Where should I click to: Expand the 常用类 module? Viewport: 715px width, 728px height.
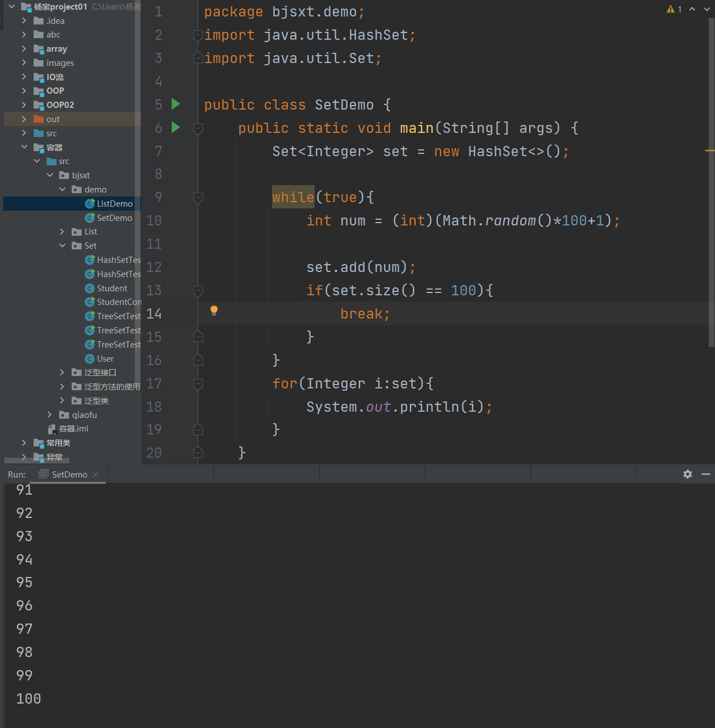pos(24,442)
